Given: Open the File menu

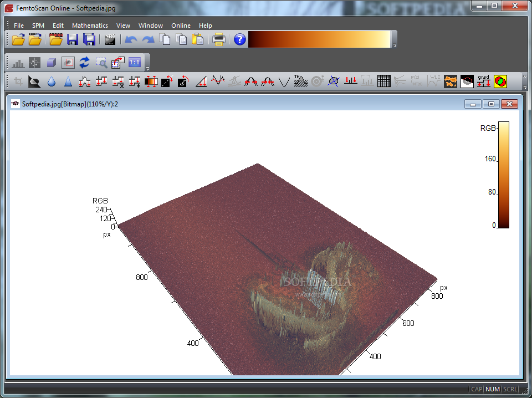Looking at the screenshot, I should pos(19,25).
